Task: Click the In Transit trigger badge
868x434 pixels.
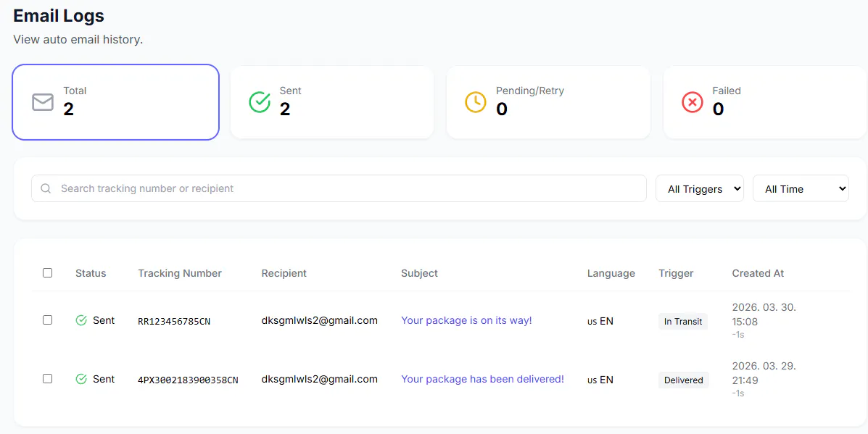Action: 683,321
